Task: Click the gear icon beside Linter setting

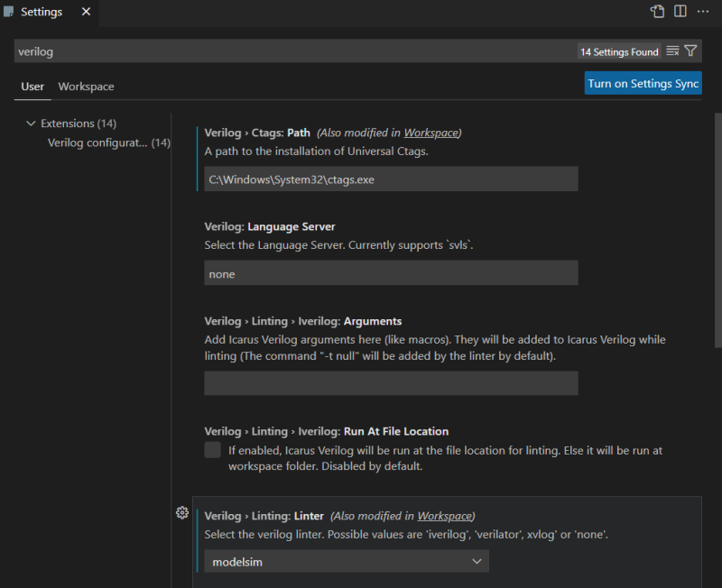Action: pyautogui.click(x=182, y=512)
